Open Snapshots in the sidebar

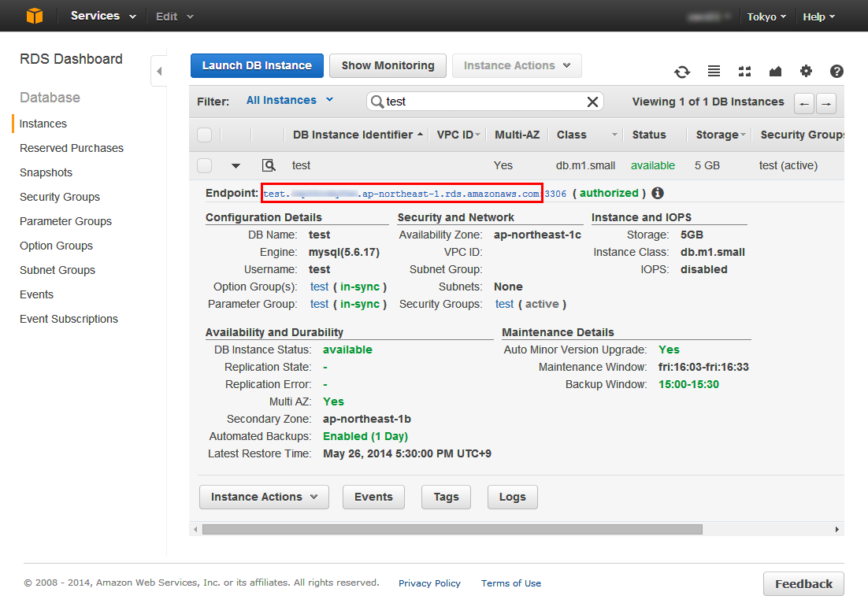(46, 172)
